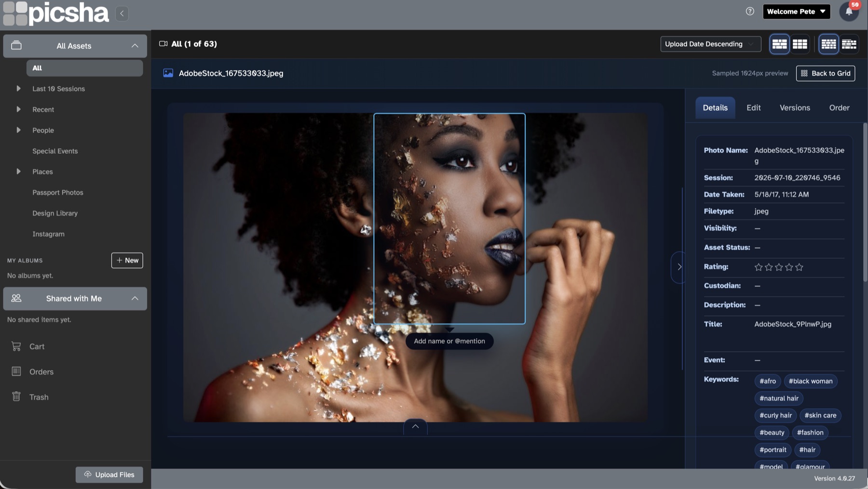The width and height of the screenshot is (868, 489).
Task: Open Instagram in sidebar
Action: [x=48, y=234]
